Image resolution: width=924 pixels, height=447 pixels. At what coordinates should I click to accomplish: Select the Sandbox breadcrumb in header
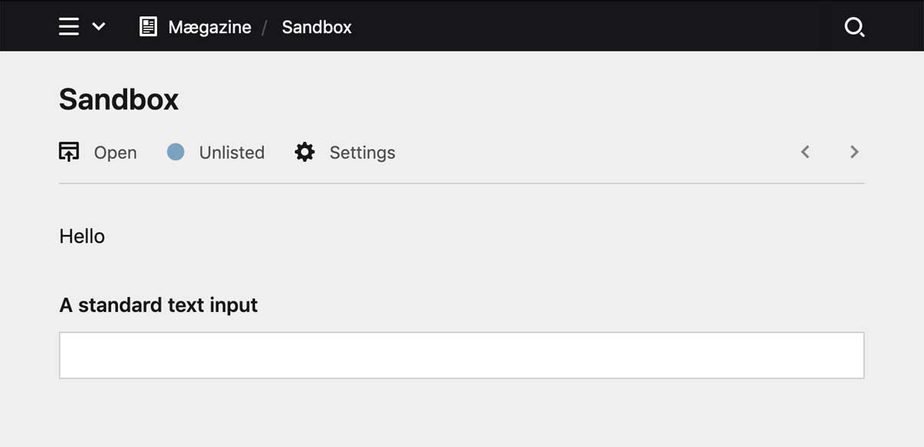(316, 27)
